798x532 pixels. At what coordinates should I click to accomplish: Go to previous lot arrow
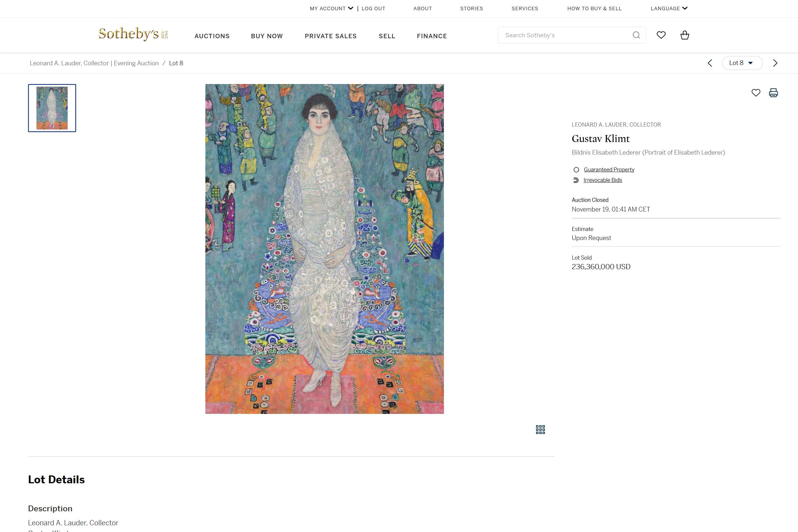710,63
